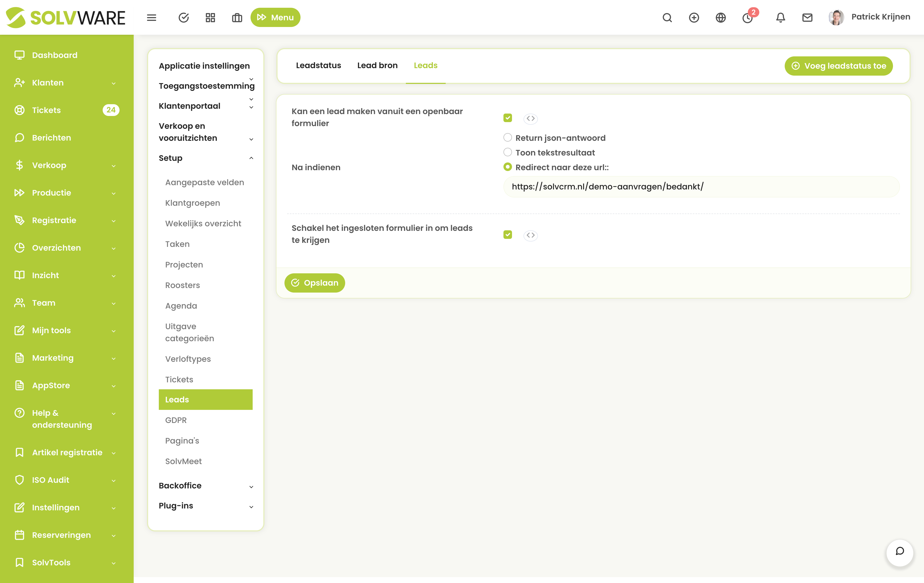Toggle embedded form leads checkbox
The height and width of the screenshot is (583, 924).
pos(507,234)
